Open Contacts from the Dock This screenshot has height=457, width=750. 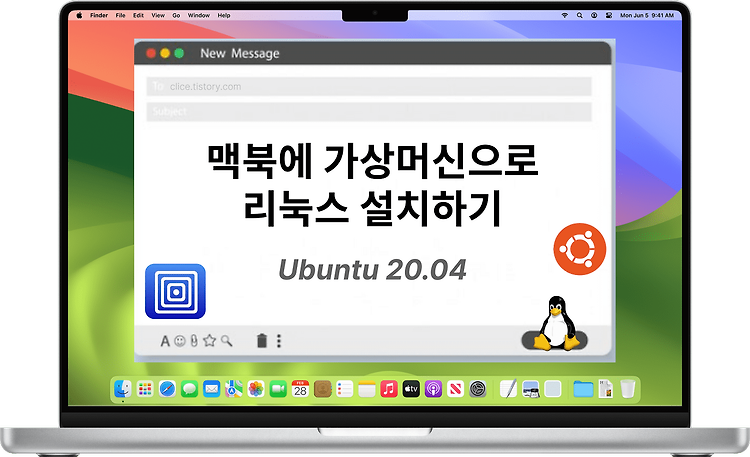(323, 389)
